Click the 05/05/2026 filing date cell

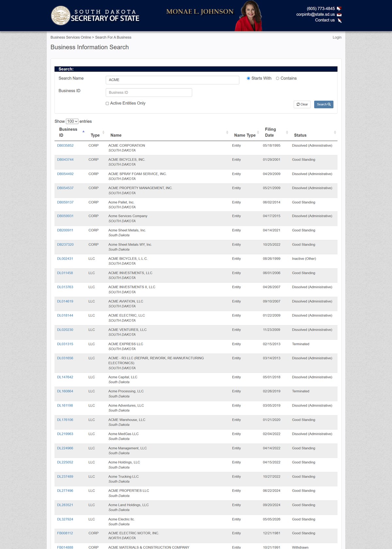271,519
